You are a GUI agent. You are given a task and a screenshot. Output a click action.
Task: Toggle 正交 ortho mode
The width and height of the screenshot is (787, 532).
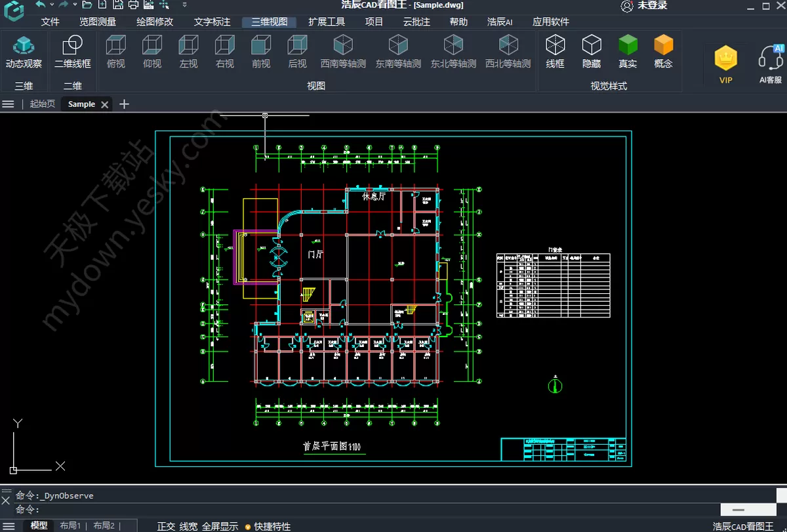(x=166, y=526)
